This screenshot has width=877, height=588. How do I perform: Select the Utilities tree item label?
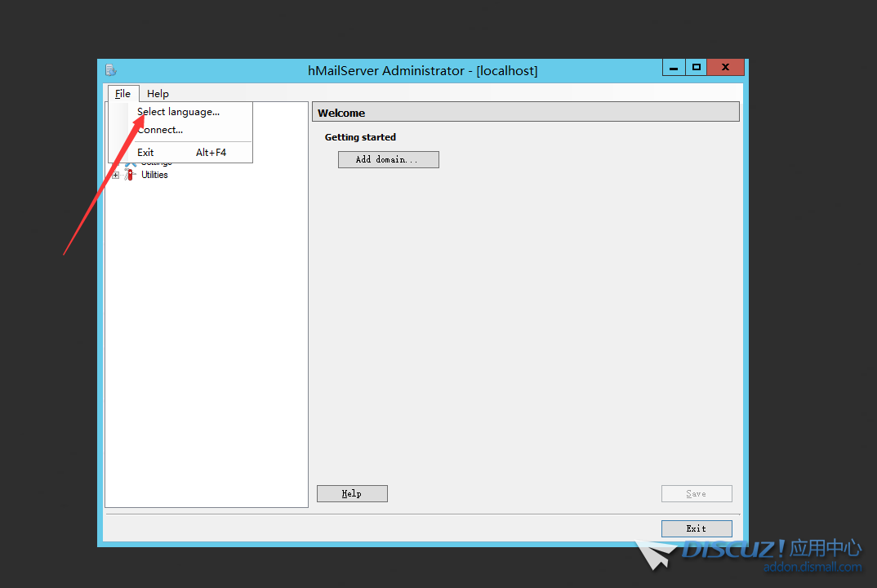154,175
